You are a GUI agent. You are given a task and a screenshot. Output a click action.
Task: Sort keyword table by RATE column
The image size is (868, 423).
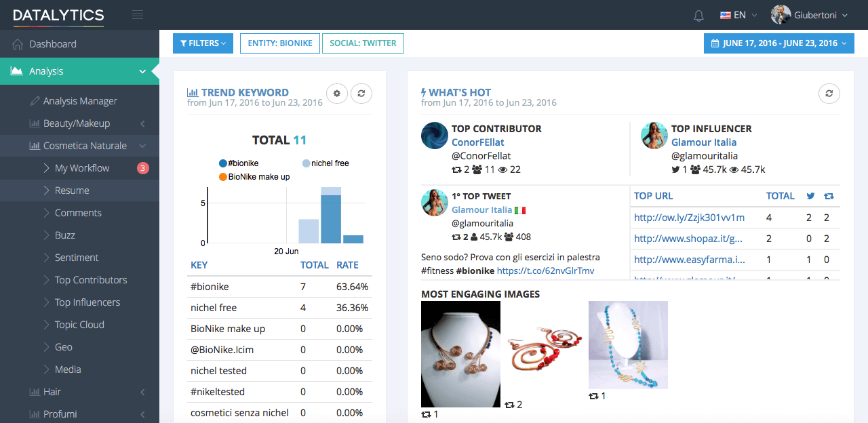347,265
